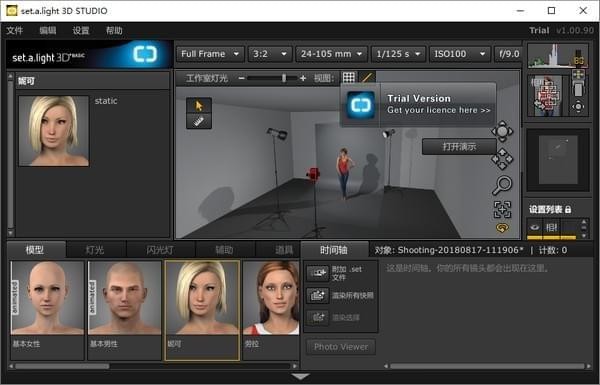Click the yellow reset view icon

502,228
